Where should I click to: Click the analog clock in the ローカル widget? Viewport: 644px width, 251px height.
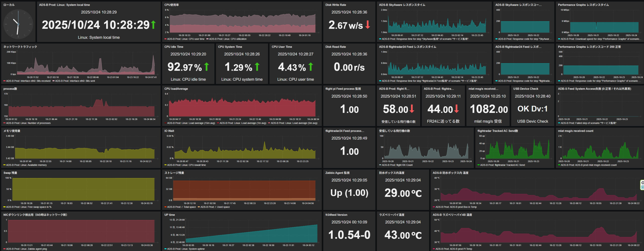point(18,24)
